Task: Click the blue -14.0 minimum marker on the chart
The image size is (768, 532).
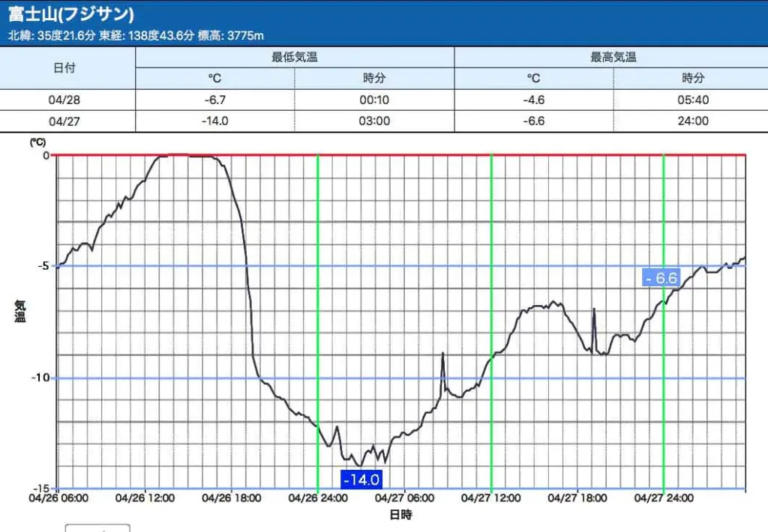Action: [x=361, y=480]
